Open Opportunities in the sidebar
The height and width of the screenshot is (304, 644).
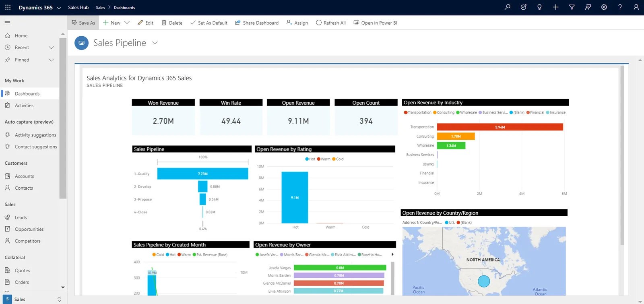click(29, 229)
